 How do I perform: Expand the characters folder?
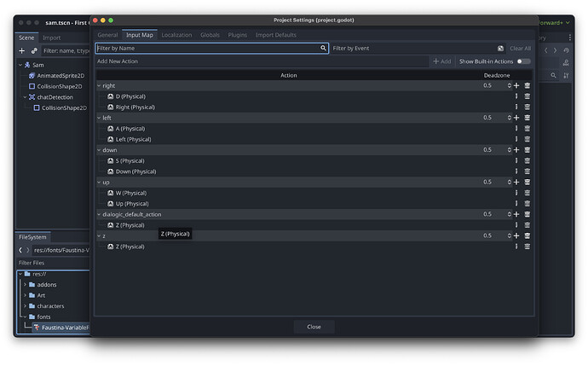(x=25, y=306)
